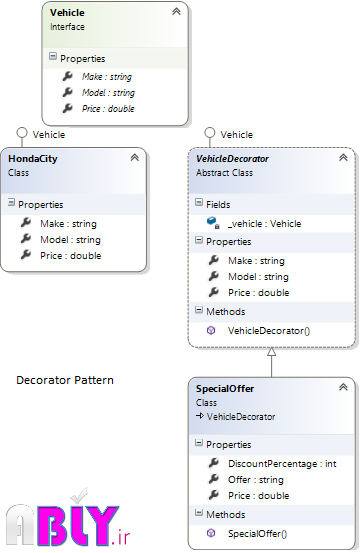
Task: Click wrench icon beside Vehicle 'Price : double'
Action: (67, 108)
